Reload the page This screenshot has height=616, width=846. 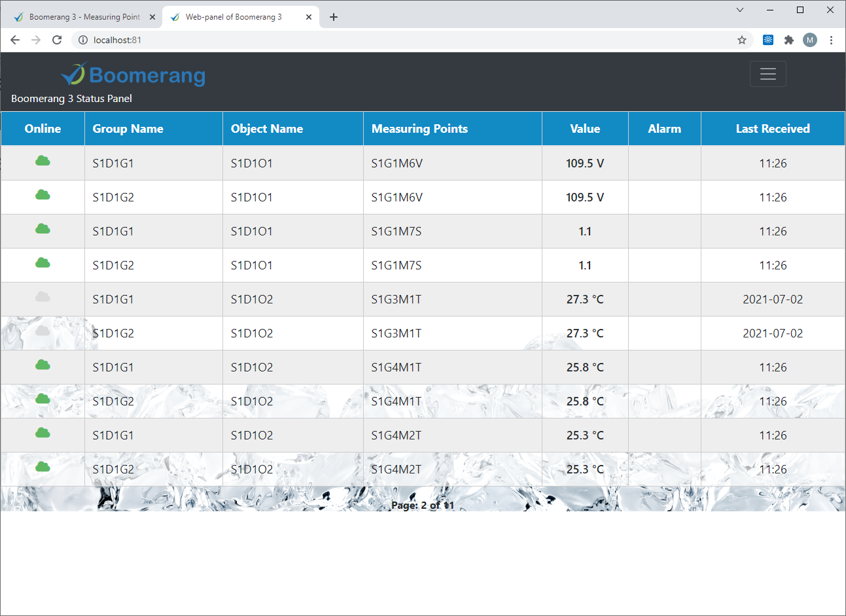(57, 40)
